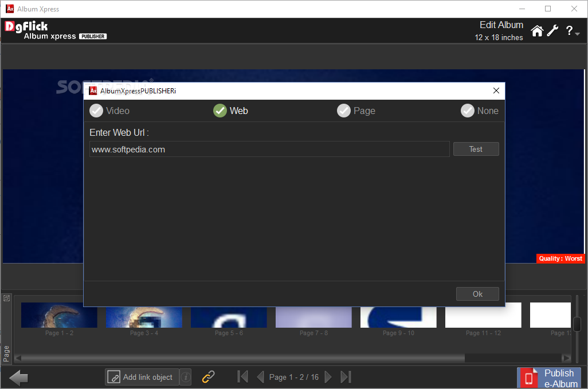Click the horizontal thumbnail scrollbar
The image size is (588, 389).
coord(243,358)
